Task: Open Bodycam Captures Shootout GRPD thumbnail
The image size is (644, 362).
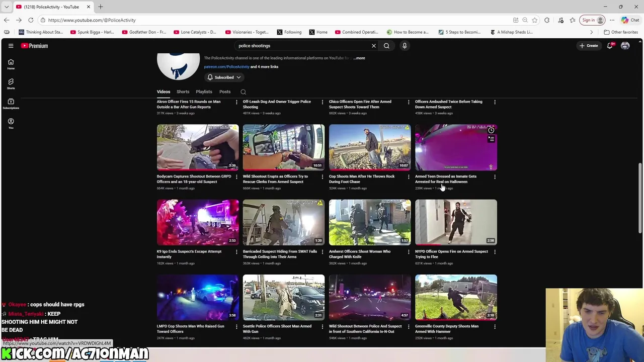Action: tap(198, 147)
